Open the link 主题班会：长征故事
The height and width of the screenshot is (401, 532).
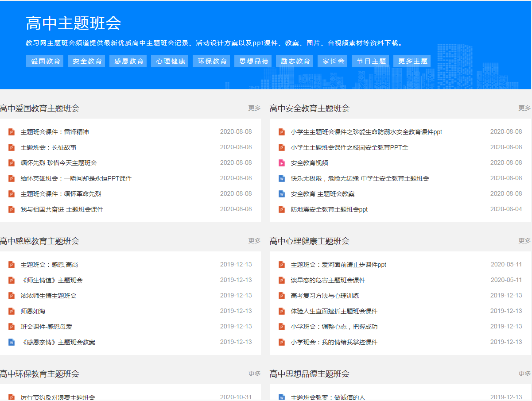49,147
